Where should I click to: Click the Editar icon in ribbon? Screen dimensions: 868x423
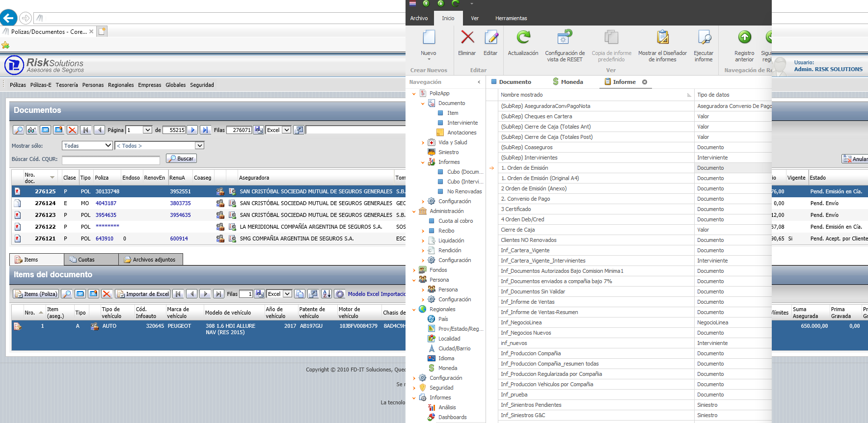[x=490, y=37]
